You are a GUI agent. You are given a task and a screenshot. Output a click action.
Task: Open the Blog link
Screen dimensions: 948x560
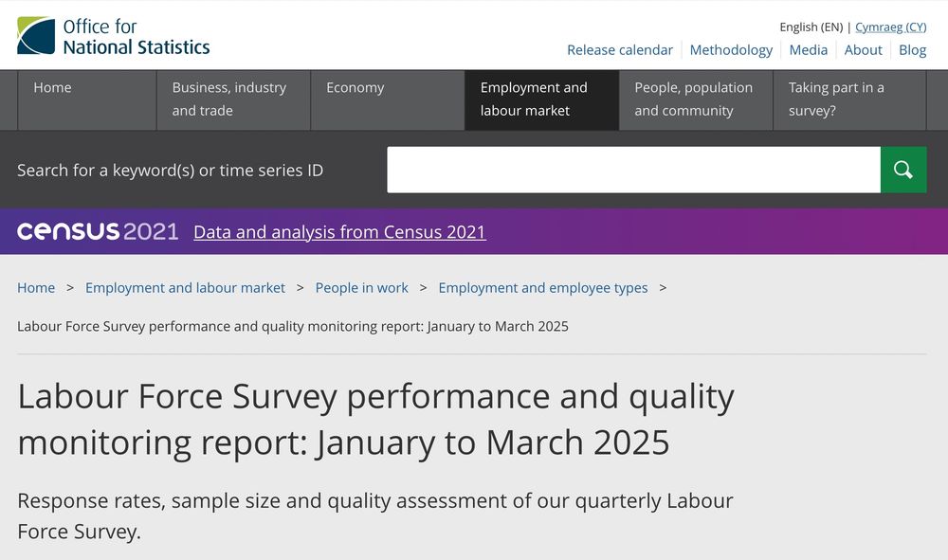pyautogui.click(x=912, y=50)
